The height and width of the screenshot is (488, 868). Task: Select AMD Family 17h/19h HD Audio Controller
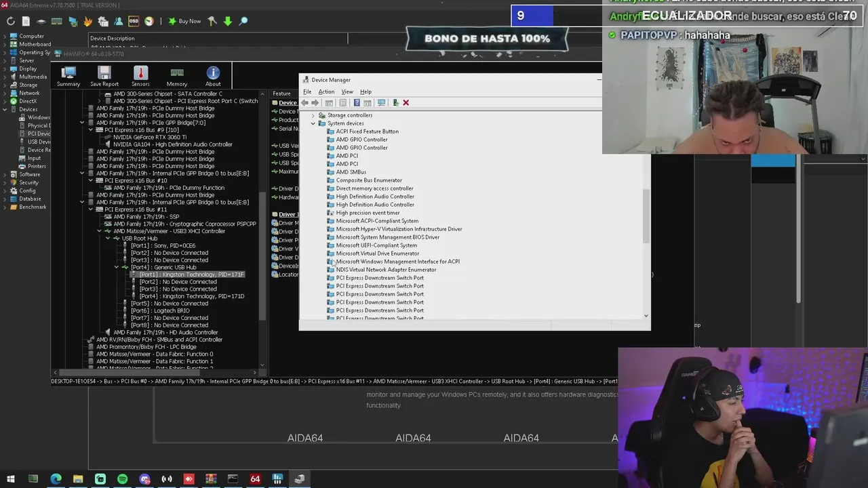tap(165, 332)
